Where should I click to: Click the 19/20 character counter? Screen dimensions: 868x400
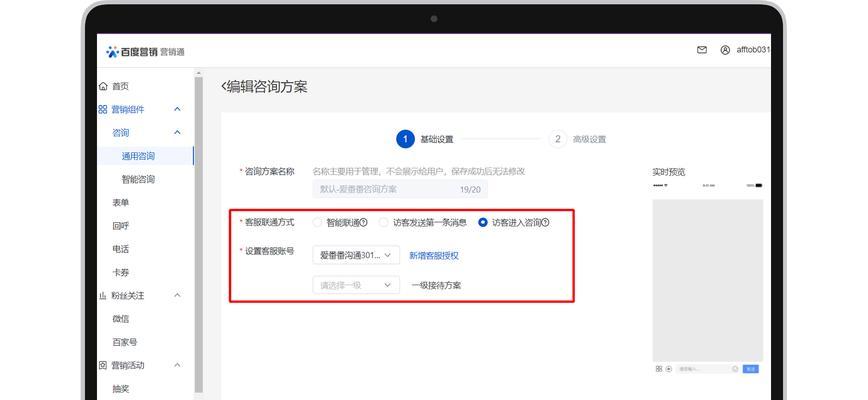click(470, 189)
